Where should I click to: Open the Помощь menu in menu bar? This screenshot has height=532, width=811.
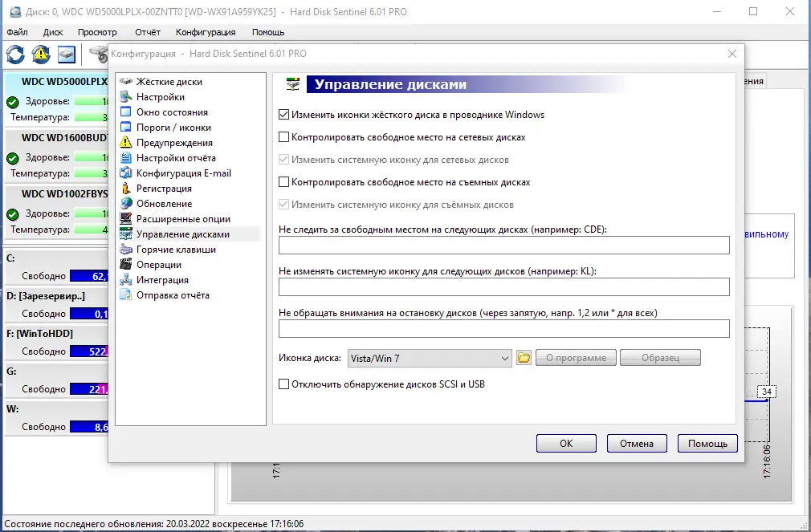pos(268,32)
